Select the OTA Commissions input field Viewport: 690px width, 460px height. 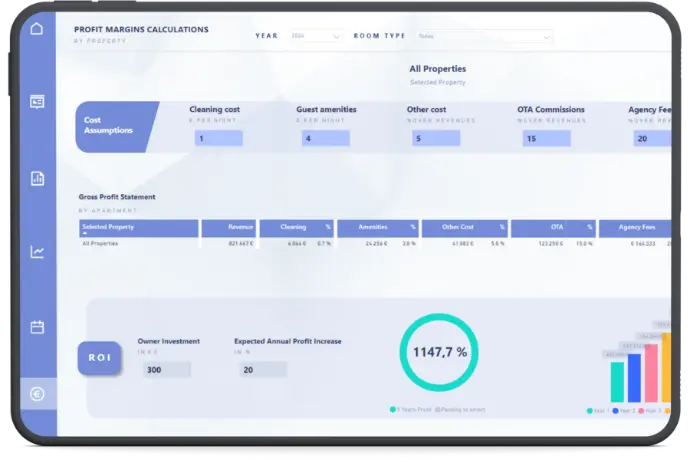(546, 138)
